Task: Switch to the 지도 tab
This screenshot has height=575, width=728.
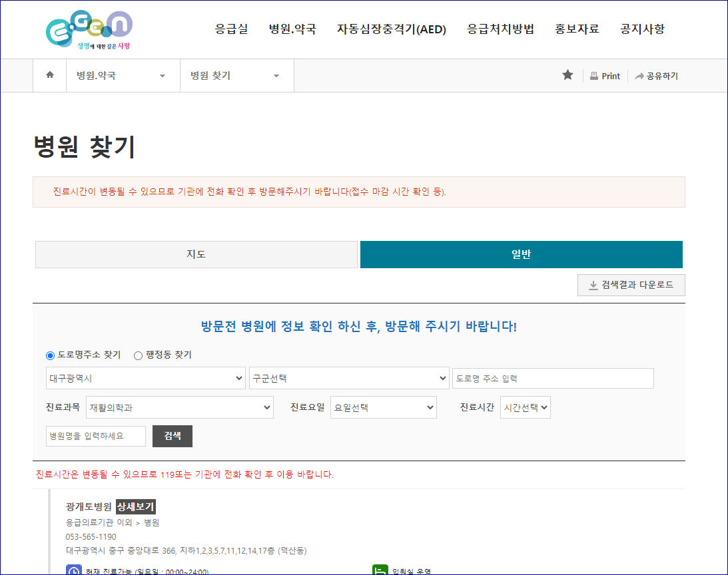Action: tap(196, 254)
